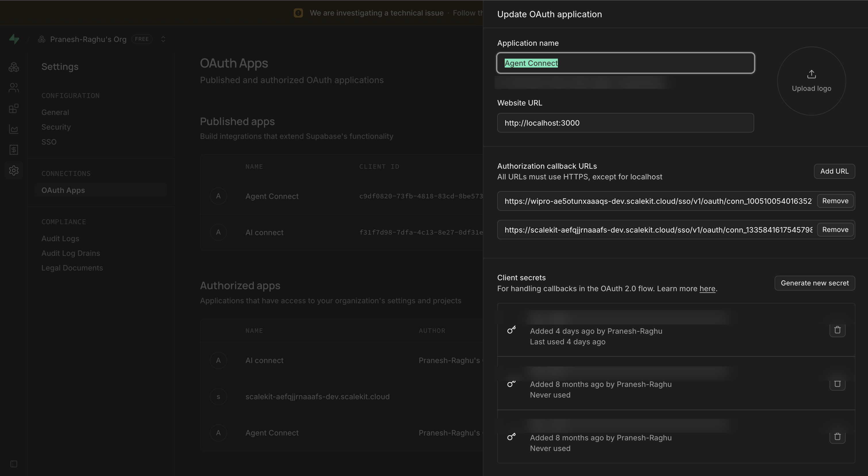
Task: Click client ID starting c9df0820
Action: pyautogui.click(x=421, y=196)
